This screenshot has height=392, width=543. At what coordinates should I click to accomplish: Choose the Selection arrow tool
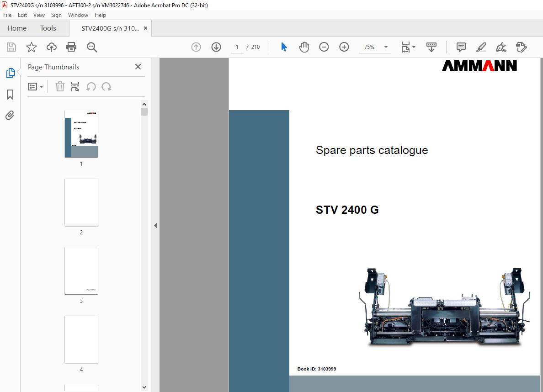point(284,47)
